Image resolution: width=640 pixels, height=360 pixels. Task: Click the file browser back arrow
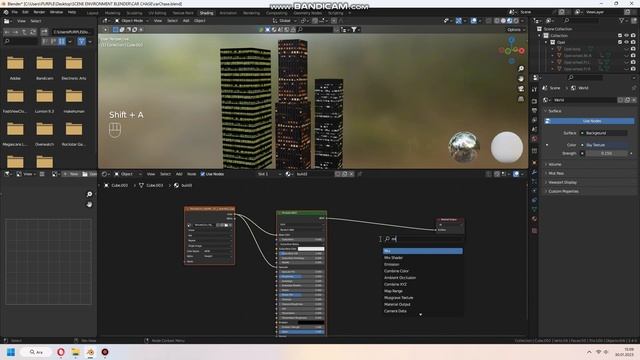pos(7,32)
